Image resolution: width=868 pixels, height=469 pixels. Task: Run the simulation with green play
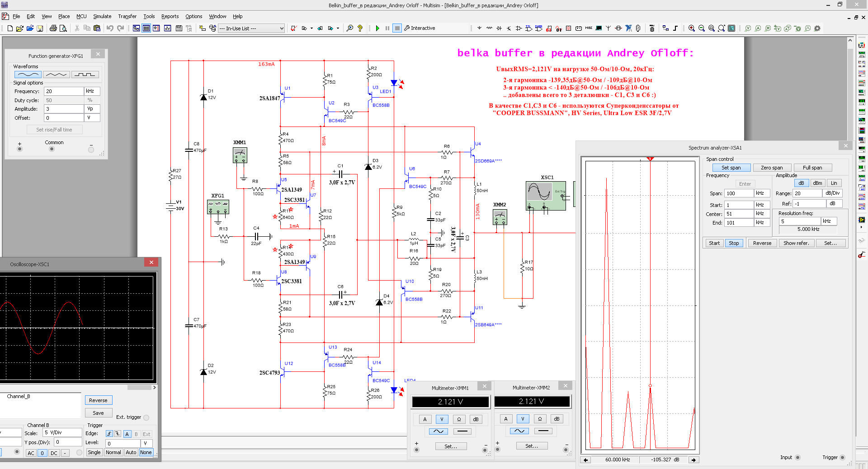coord(377,28)
